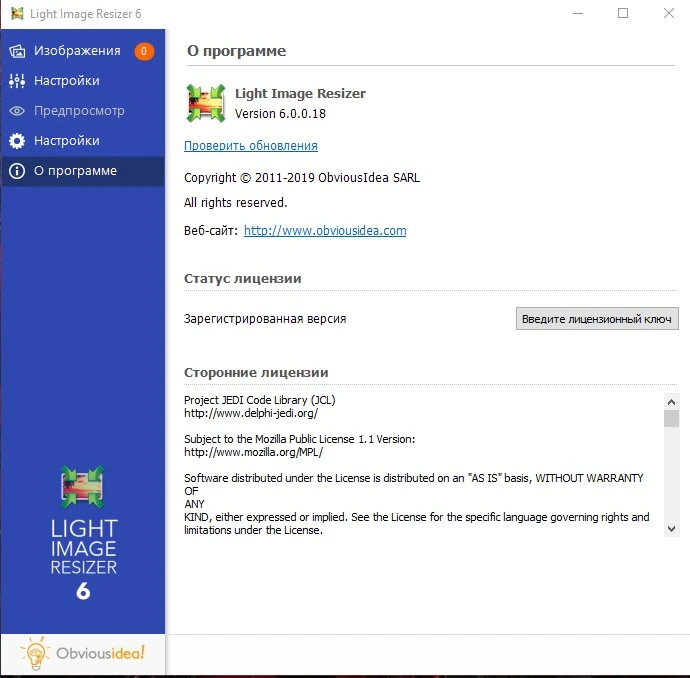Image resolution: width=690 pixels, height=678 pixels.
Task: Open the Предпросмотр section
Action: pyautogui.click(x=83, y=111)
